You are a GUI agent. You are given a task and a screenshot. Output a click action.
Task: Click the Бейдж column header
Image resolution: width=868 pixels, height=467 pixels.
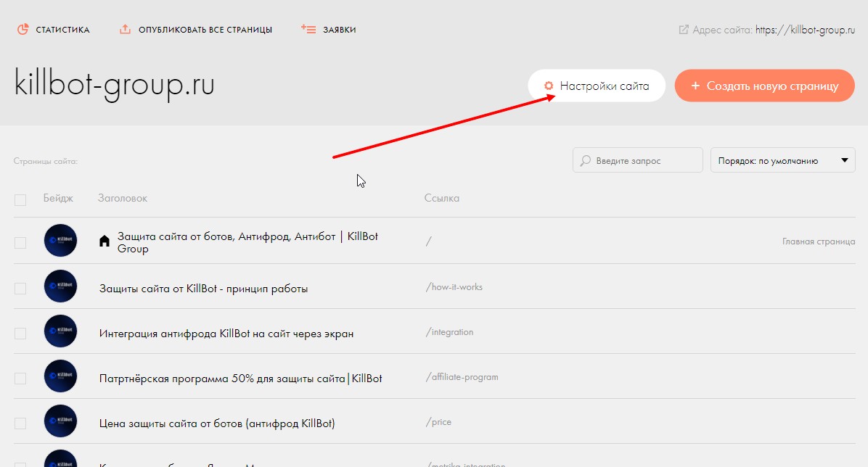[x=58, y=198]
